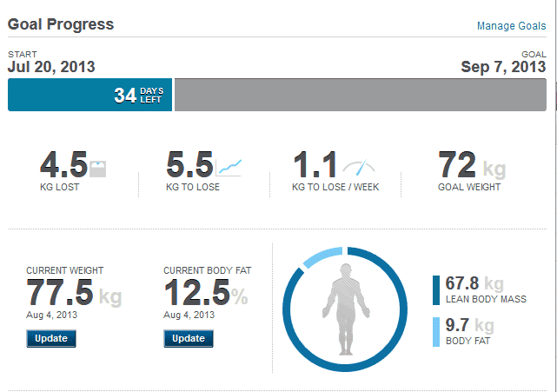Screen dimensions: 557x392
Task: Click the light blue body fat legend bar
Action: [x=435, y=332]
